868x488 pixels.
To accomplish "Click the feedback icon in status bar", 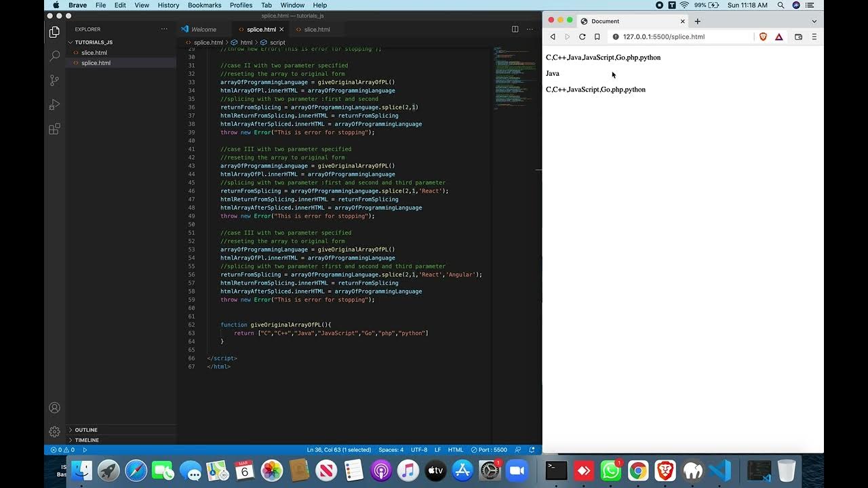I will pos(518,449).
